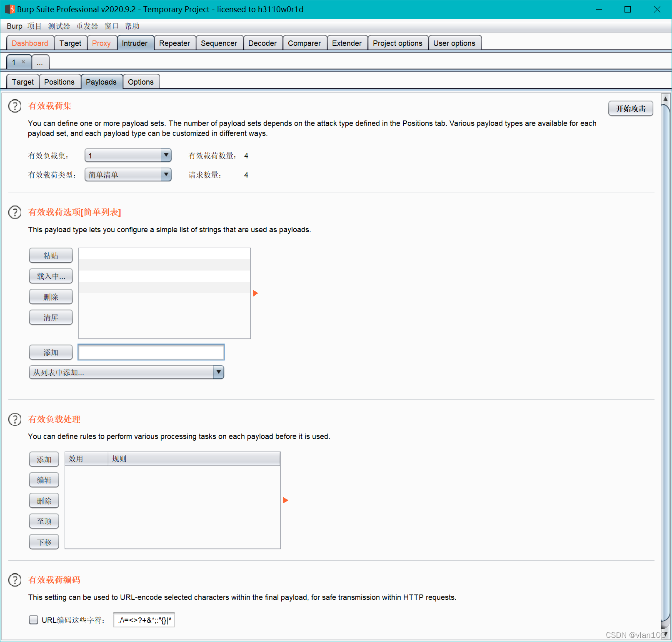Viewport: 672px width, 642px height.
Task: Click 规则 column header
Action: point(194,459)
